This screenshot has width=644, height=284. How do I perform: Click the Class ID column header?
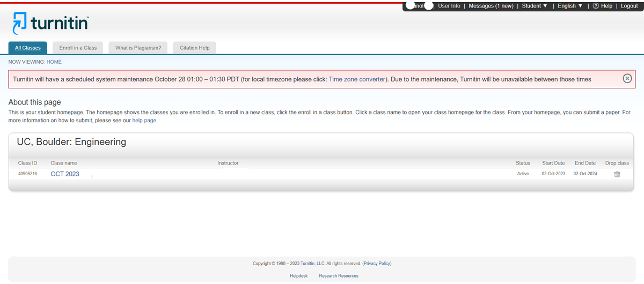click(27, 163)
